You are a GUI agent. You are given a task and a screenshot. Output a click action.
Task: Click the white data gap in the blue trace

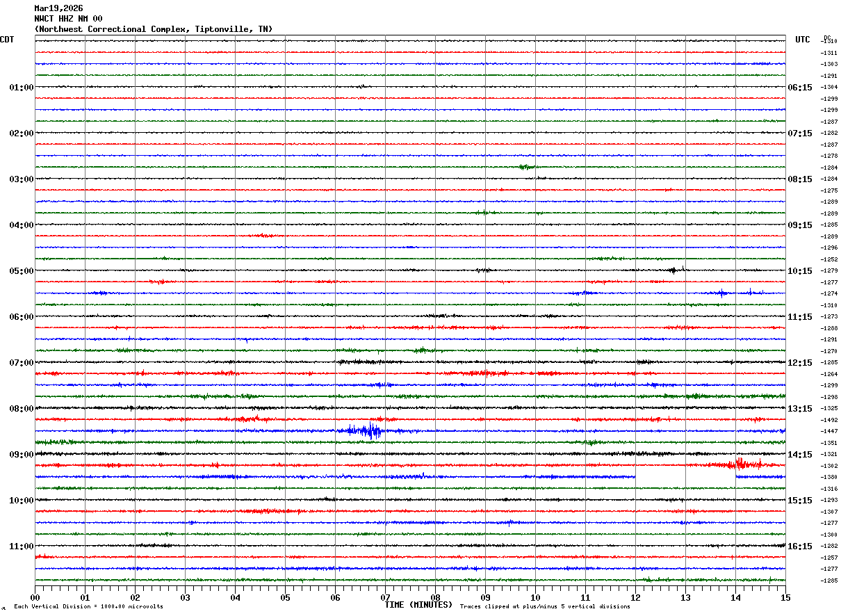685,477
